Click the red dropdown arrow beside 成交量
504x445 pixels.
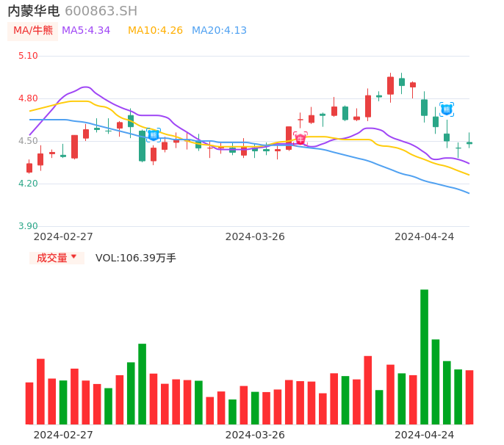(x=73, y=257)
